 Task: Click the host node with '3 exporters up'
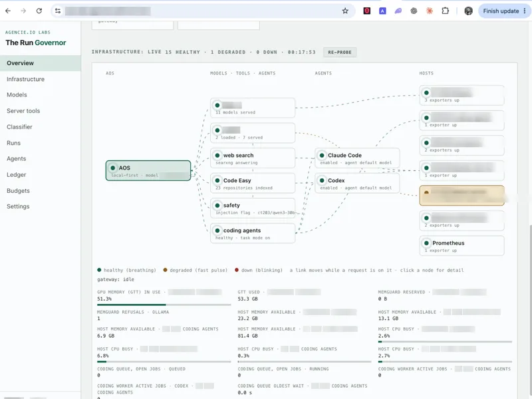click(462, 95)
